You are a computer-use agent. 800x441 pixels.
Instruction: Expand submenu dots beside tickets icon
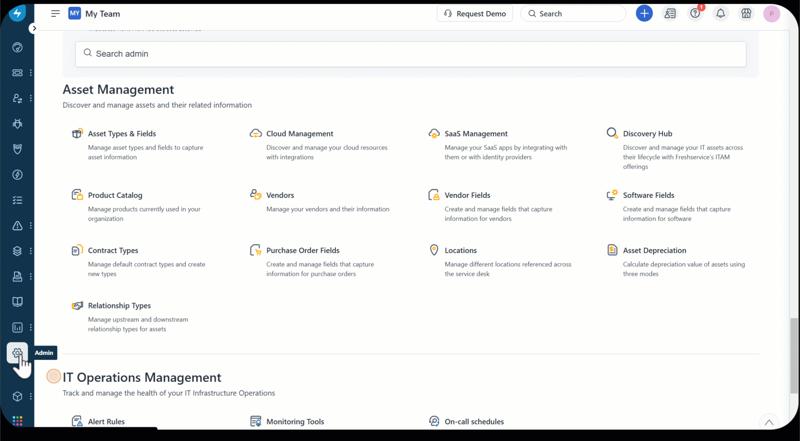click(x=31, y=73)
